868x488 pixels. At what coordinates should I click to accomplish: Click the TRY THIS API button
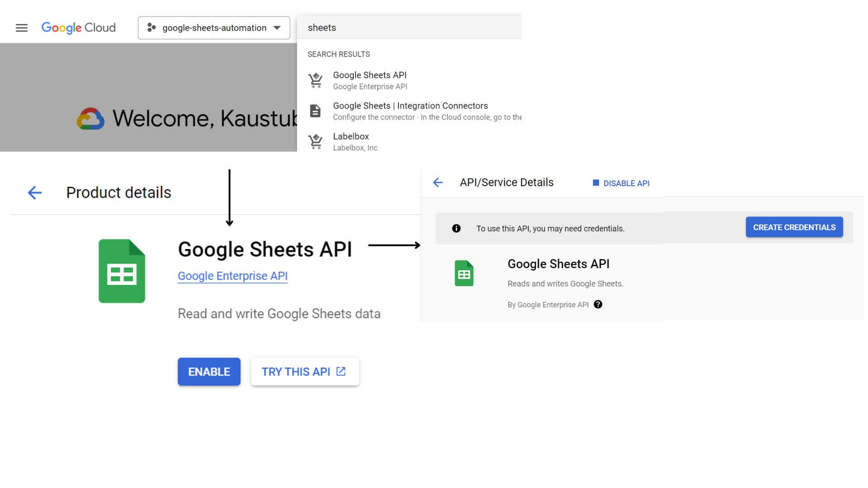click(305, 372)
